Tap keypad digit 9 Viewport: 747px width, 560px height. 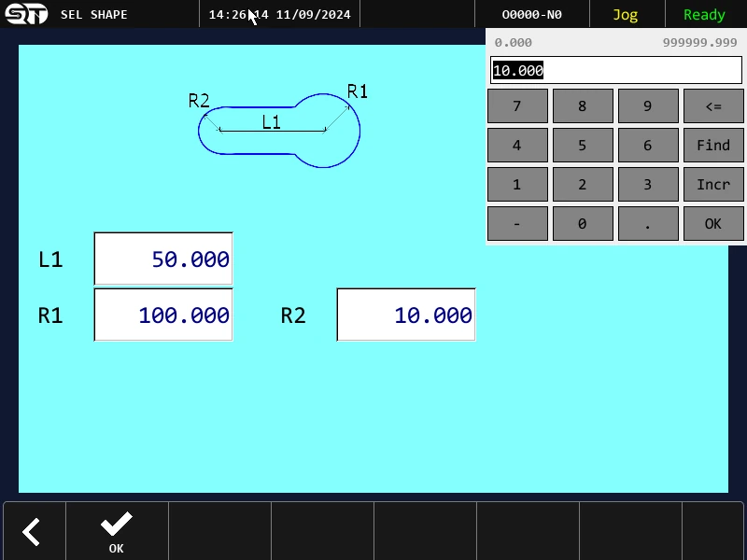(648, 105)
